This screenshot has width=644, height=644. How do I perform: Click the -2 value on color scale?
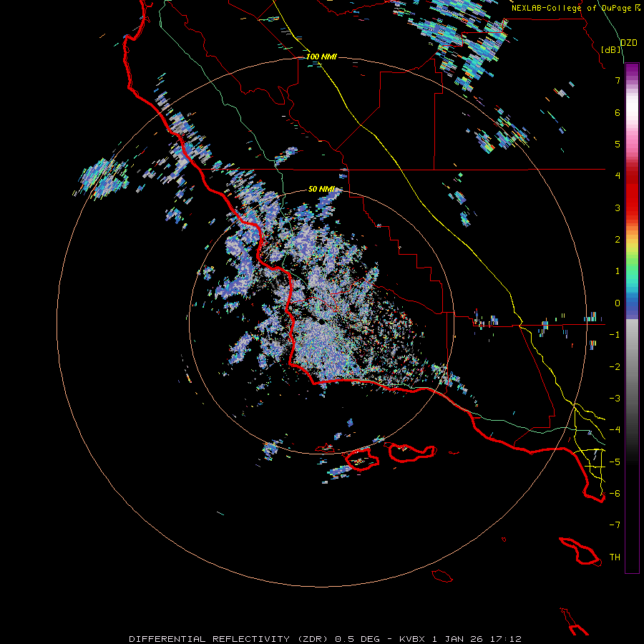pos(615,367)
